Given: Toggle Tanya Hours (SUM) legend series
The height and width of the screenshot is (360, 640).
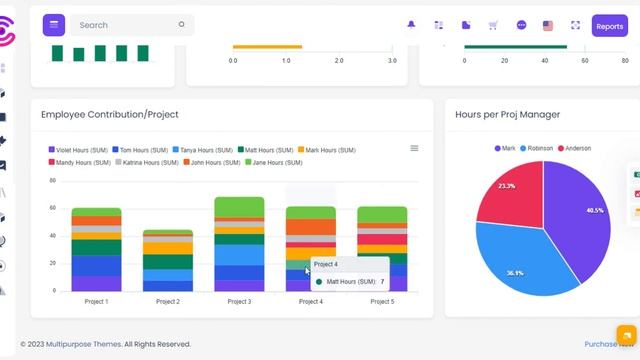Looking at the screenshot, I should tap(203, 150).
